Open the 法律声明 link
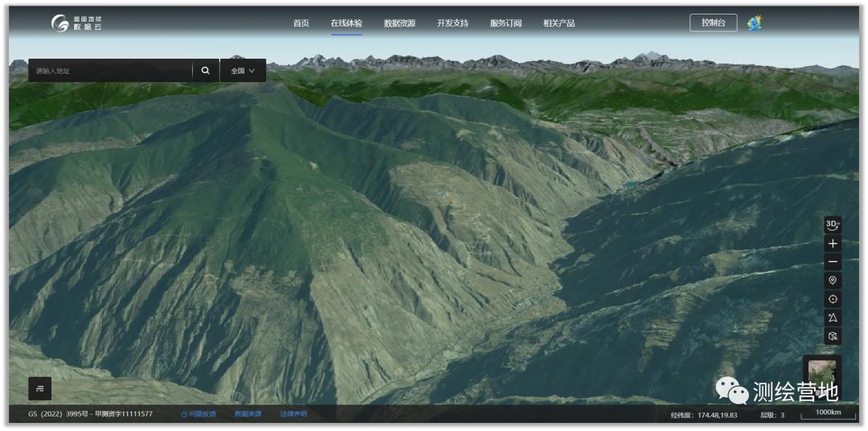This screenshot has height=431, width=868. tap(293, 414)
